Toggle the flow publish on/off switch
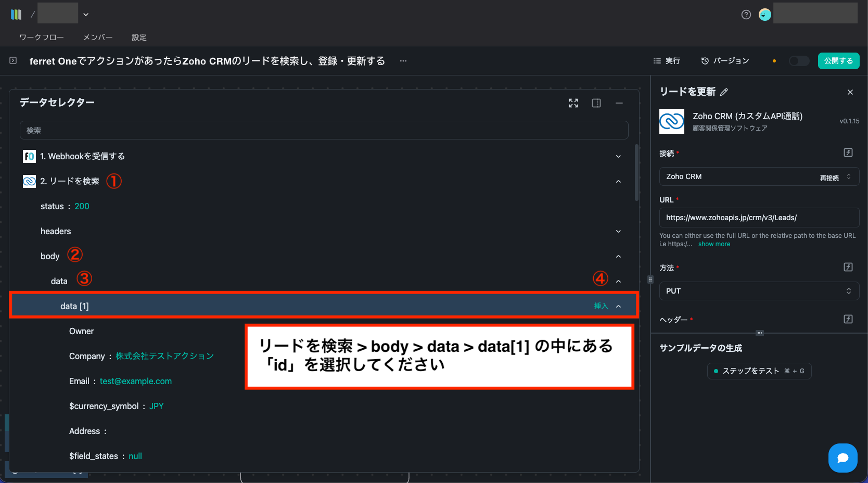This screenshot has width=868, height=483. click(799, 61)
